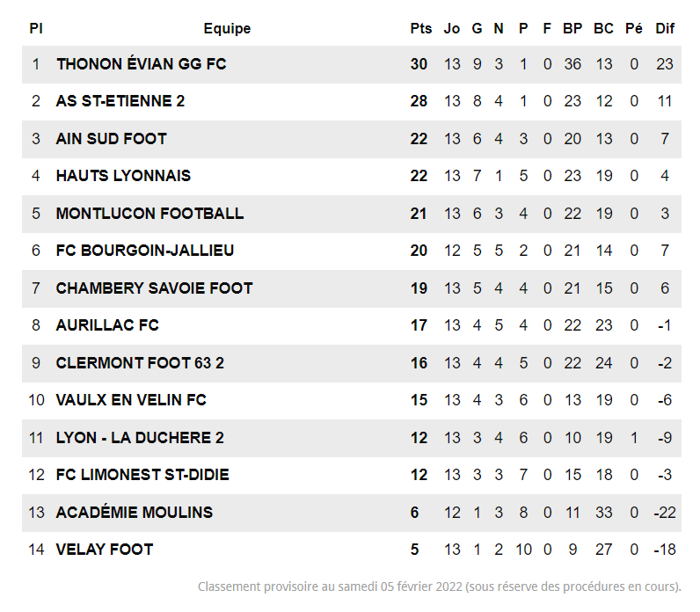Select AIN SUD FOOT in the standings
The height and width of the screenshot is (612, 700).
tap(111, 139)
